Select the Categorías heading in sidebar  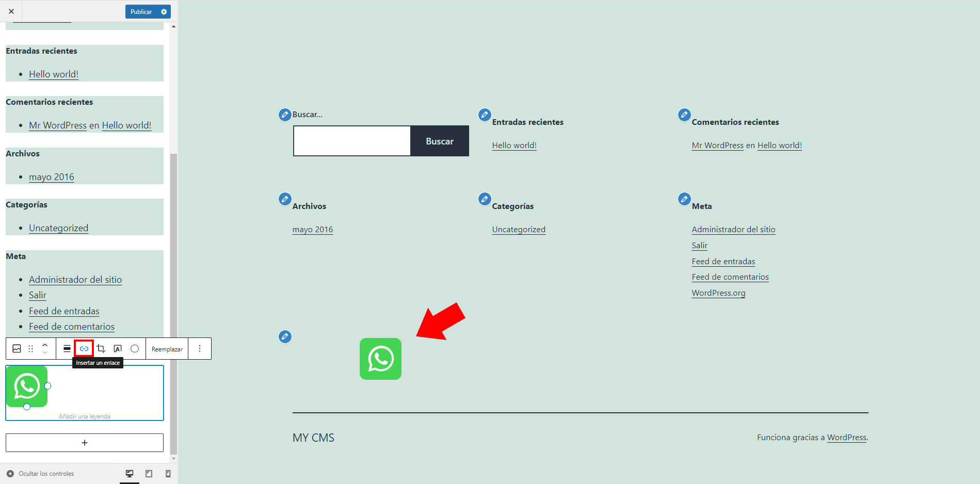click(26, 205)
